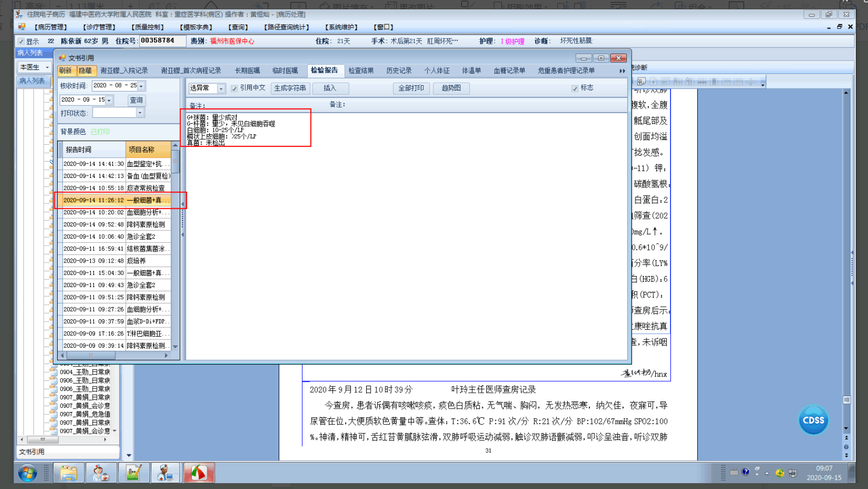Click the help tray icon

pyautogui.click(x=746, y=472)
